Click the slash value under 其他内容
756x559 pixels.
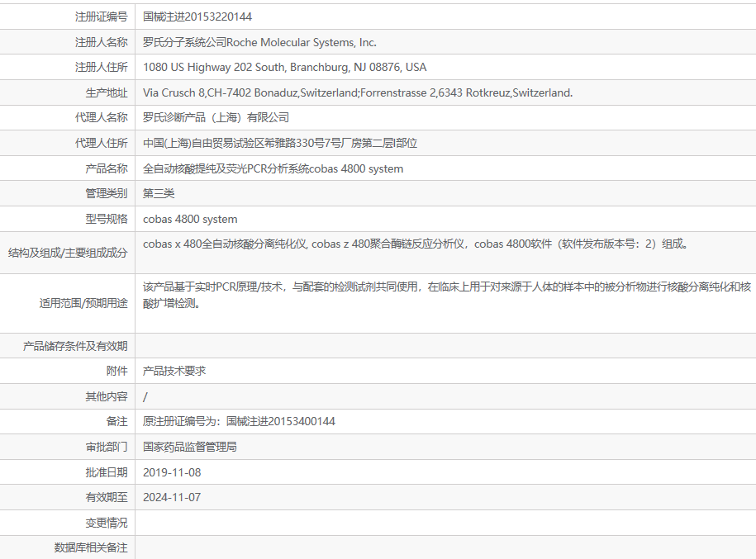145,396
